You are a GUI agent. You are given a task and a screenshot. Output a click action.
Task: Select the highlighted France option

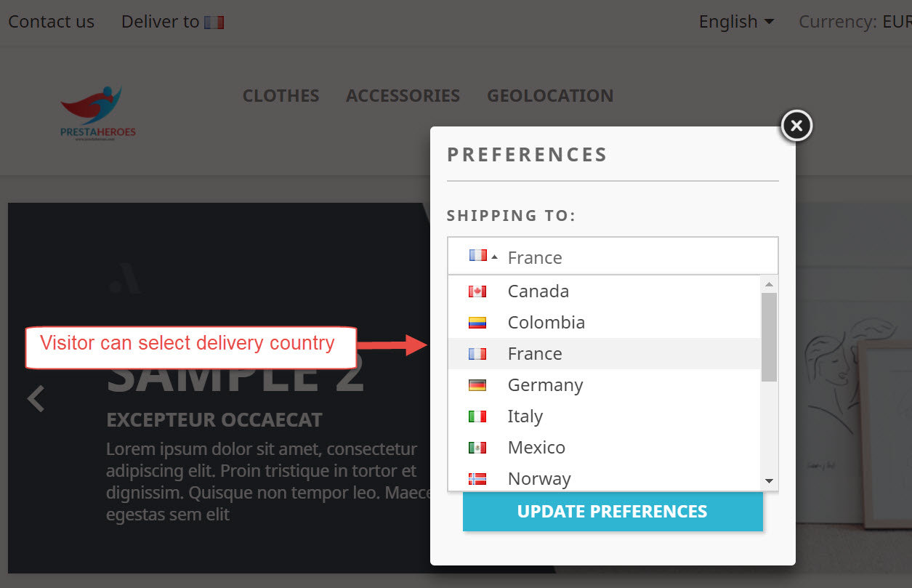(535, 354)
